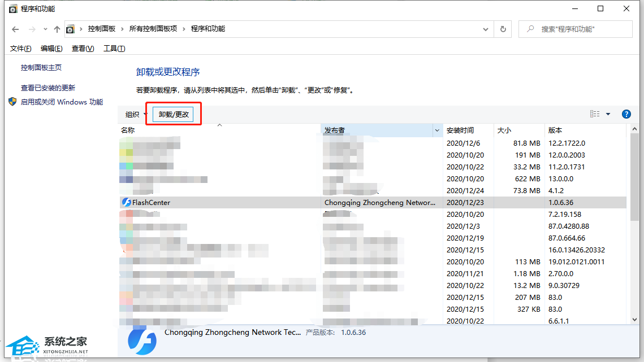This screenshot has width=644, height=362.
Task: Open the 发布者 column filter dropdown
Action: pos(437,130)
